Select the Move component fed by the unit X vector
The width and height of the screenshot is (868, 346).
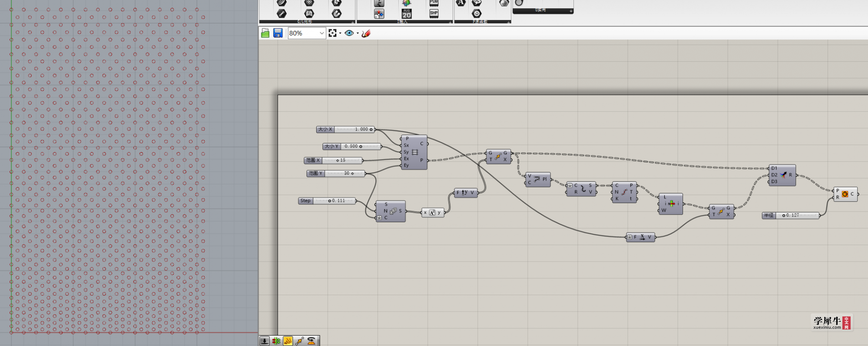(722, 211)
